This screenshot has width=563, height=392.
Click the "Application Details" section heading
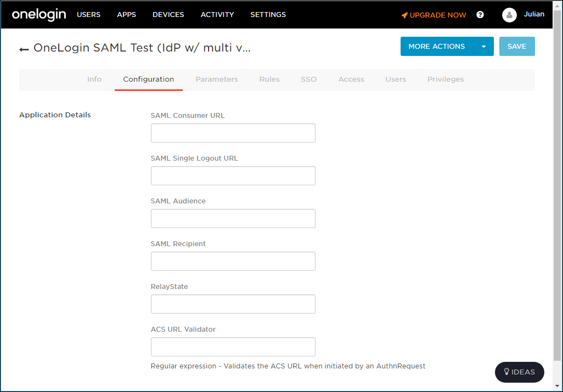click(55, 115)
